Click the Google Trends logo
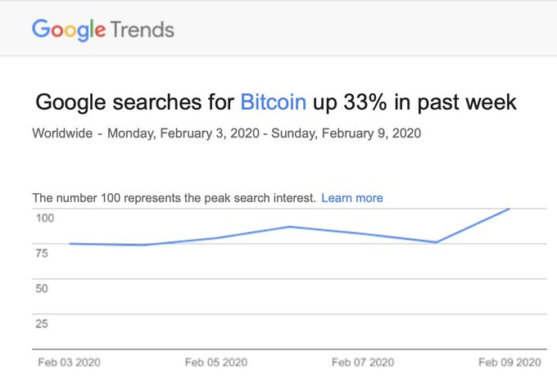Screen dimensions: 557x392 [103, 29]
